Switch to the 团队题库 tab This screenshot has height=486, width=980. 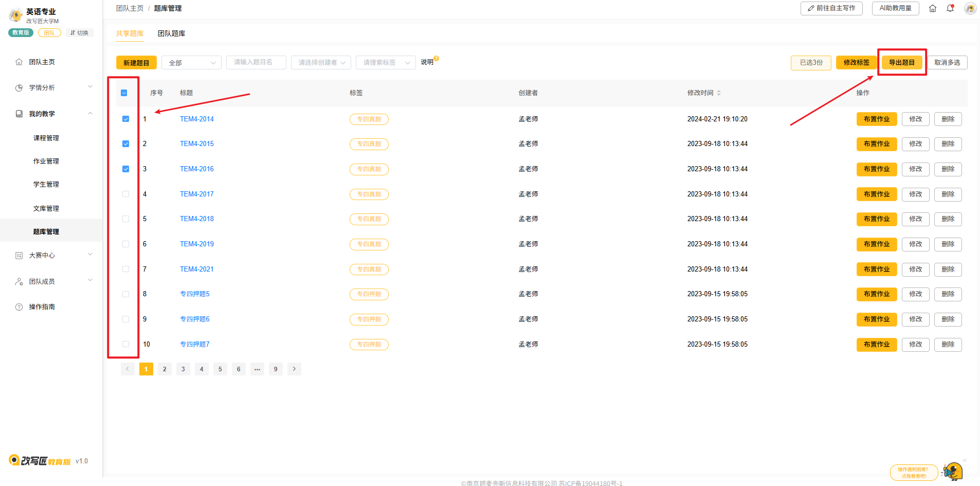pyautogui.click(x=171, y=33)
